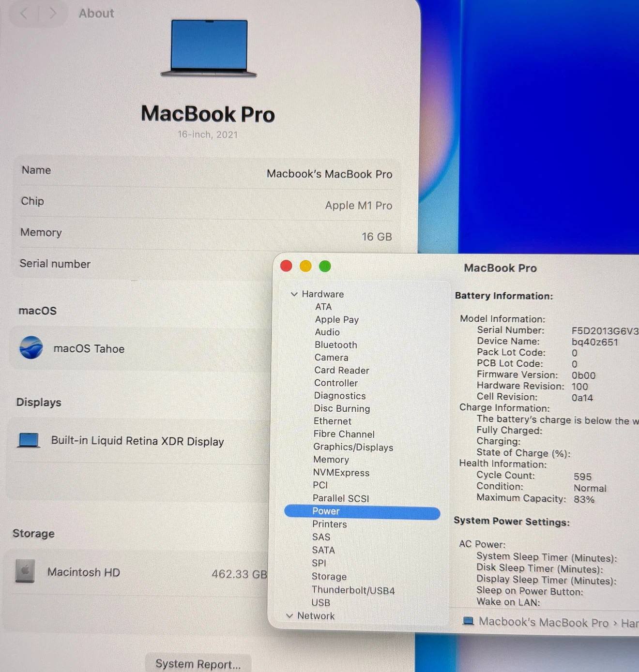Click Built-in Liquid Retina XDR Display label
The height and width of the screenshot is (672, 639).
(137, 441)
